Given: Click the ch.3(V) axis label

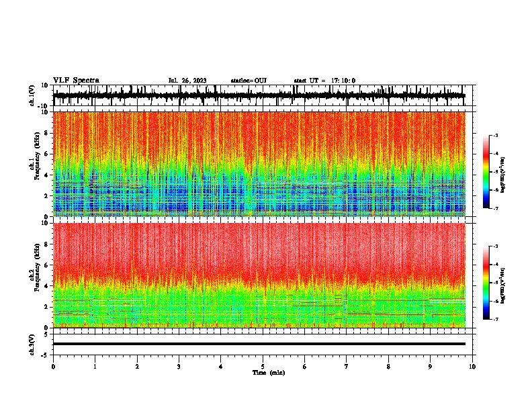Looking at the screenshot, I should point(32,345).
